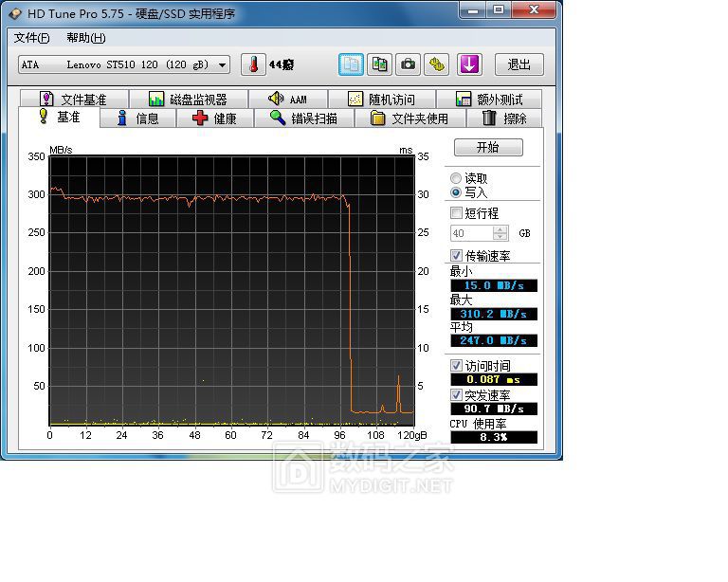Click the copy screenshot to clipboard icon
728x582 pixels.
click(x=379, y=64)
